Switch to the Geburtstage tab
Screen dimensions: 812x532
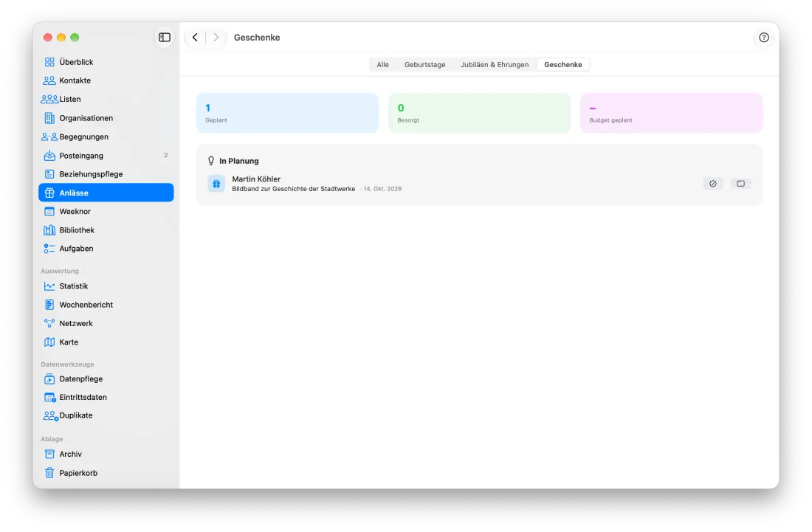point(424,65)
